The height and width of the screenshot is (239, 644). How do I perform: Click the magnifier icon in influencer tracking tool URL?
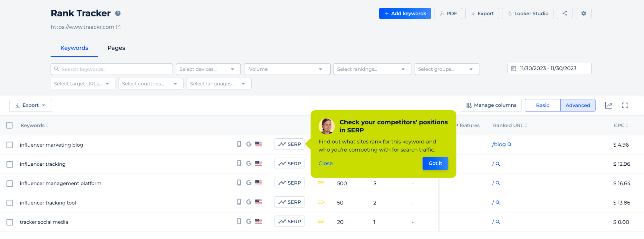point(498,202)
